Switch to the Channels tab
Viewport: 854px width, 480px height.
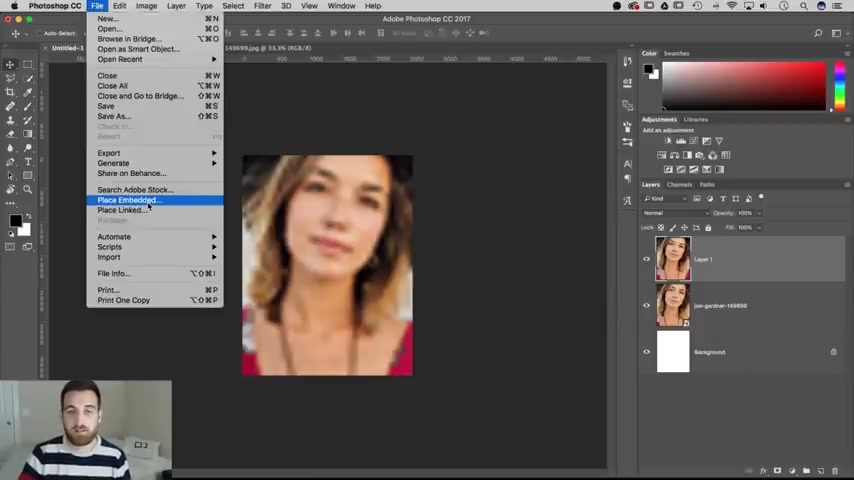pyautogui.click(x=679, y=185)
